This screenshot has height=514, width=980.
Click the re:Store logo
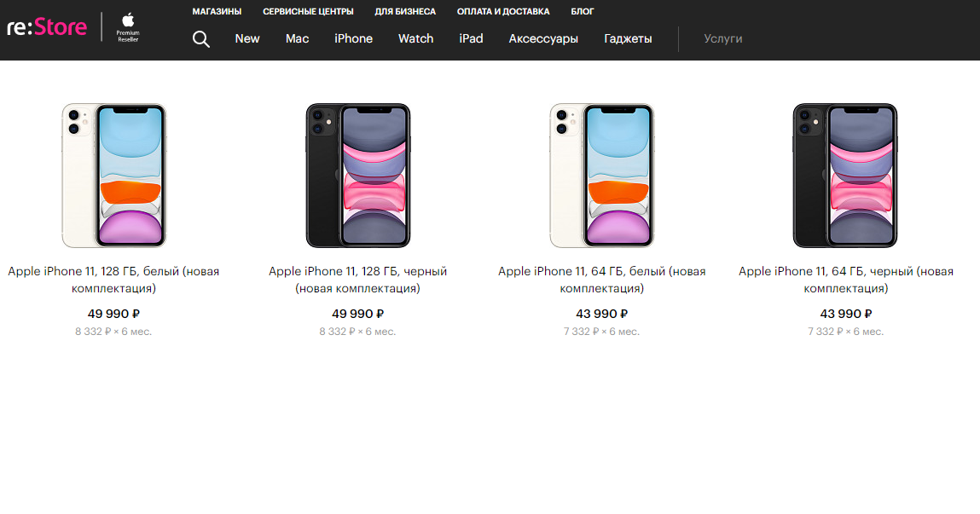(46, 26)
